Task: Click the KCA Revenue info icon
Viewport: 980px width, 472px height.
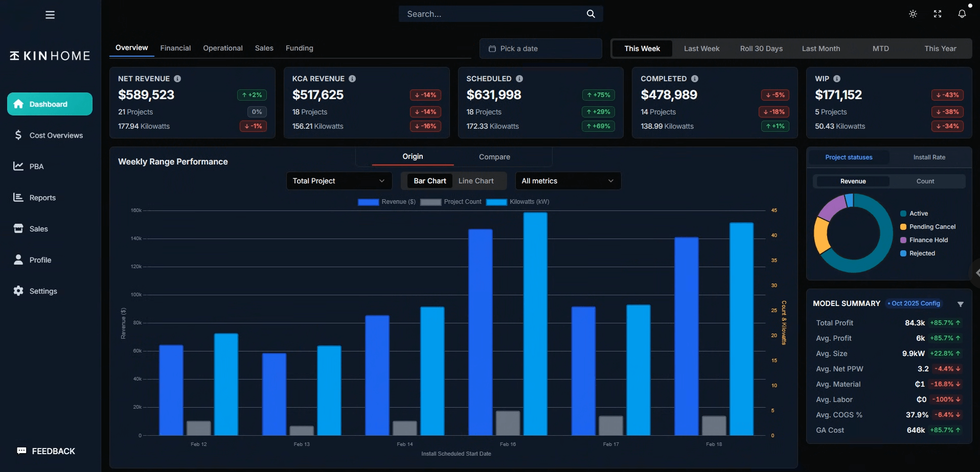Action: [352, 79]
